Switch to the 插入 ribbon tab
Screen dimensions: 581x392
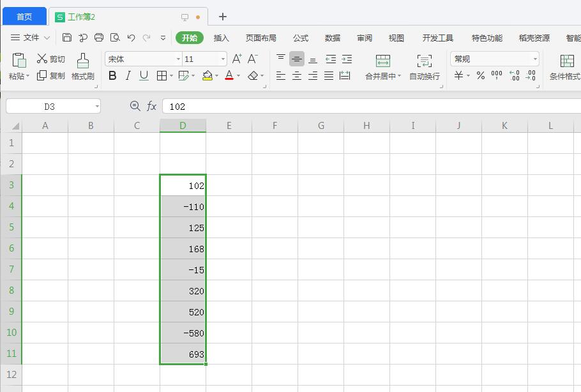(x=221, y=38)
